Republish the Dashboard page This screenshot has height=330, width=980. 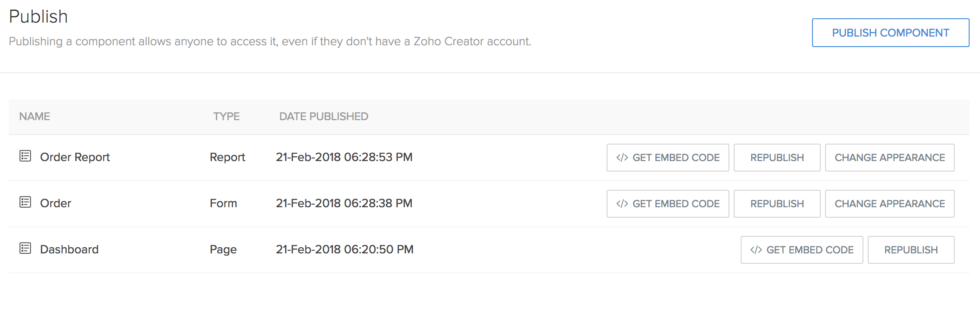911,250
